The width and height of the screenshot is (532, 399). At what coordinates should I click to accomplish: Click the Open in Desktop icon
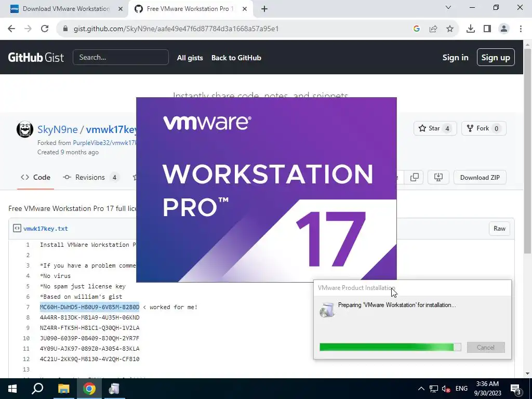click(x=438, y=177)
